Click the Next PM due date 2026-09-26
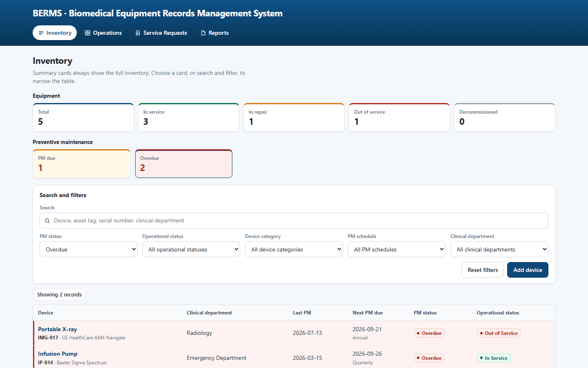This screenshot has width=588, height=368. click(x=367, y=354)
